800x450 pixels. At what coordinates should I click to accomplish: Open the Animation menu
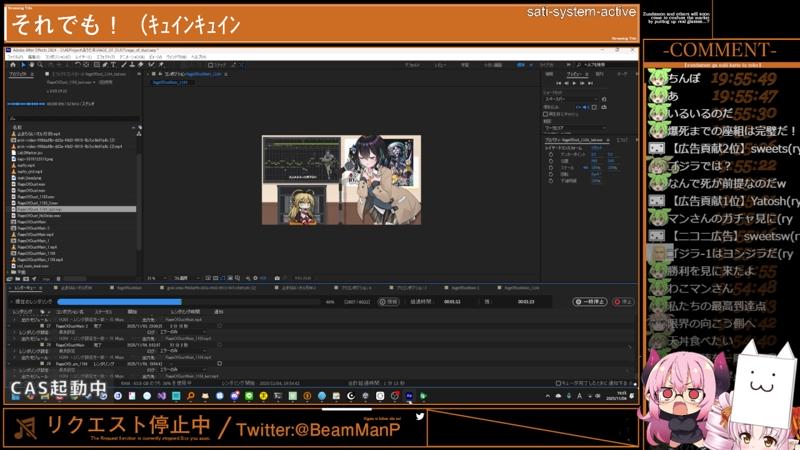[x=132, y=57]
